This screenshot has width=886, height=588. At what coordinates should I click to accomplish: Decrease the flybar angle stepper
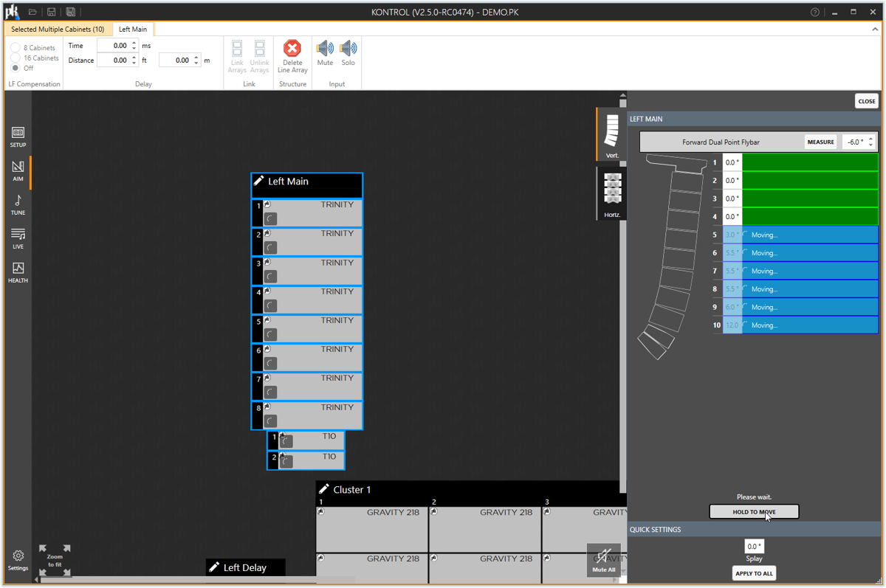pyautogui.click(x=871, y=145)
